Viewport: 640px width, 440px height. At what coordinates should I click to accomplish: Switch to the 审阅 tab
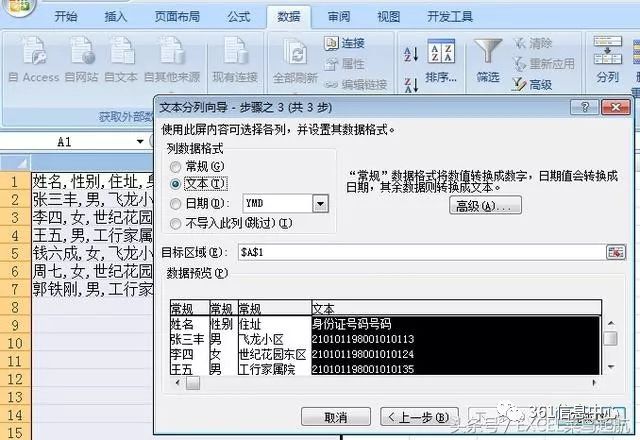(x=339, y=16)
